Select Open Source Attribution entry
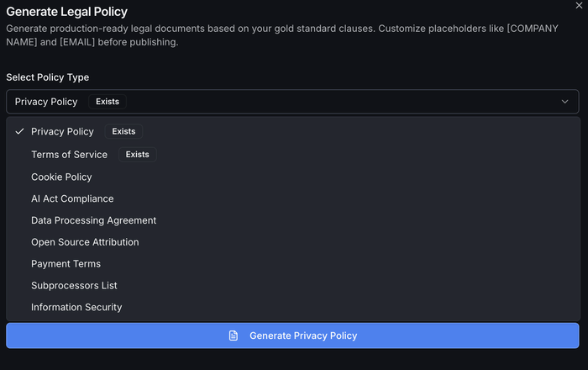 coord(85,242)
